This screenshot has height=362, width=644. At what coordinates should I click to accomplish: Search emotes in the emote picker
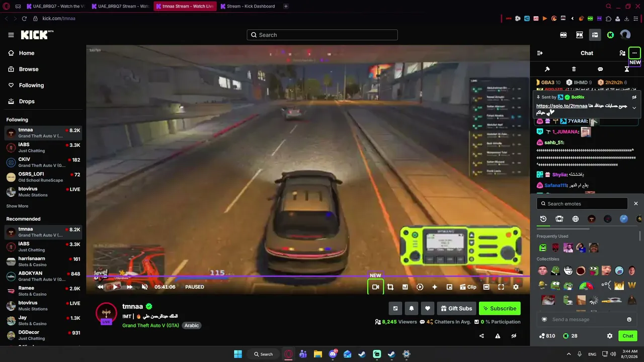pos(582,204)
